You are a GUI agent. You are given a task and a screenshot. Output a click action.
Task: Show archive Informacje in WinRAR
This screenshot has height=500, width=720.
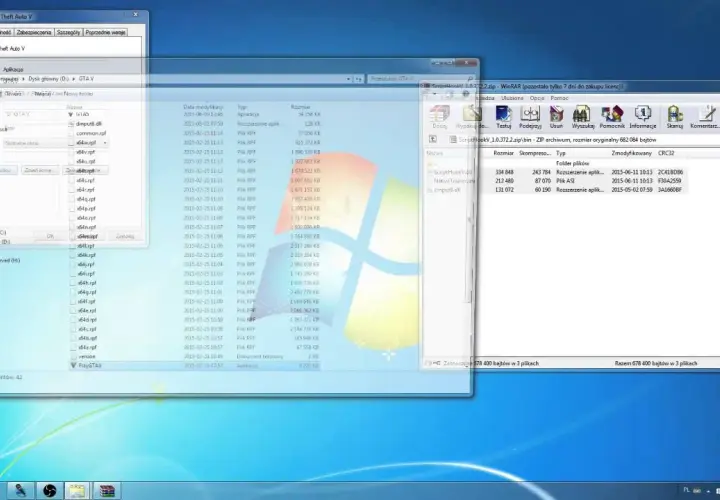pyautogui.click(x=642, y=117)
